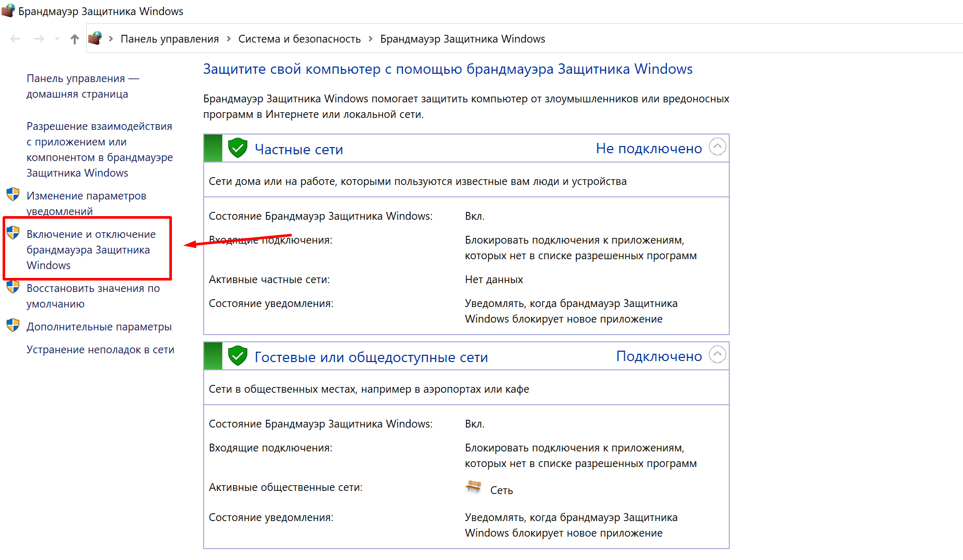Click the Активные общественные сети label

pos(286,487)
